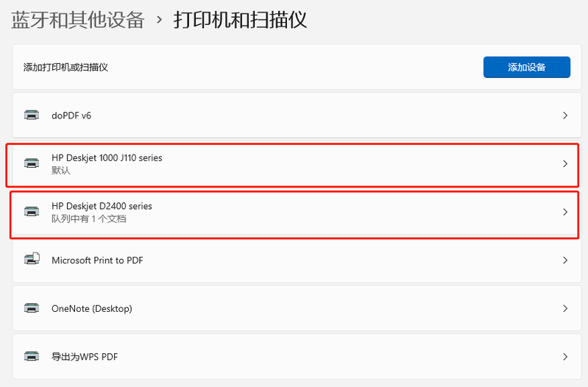Image resolution: width=588 pixels, height=387 pixels.
Task: Click the OneNote (Desktop) printer icon
Action: (x=32, y=308)
